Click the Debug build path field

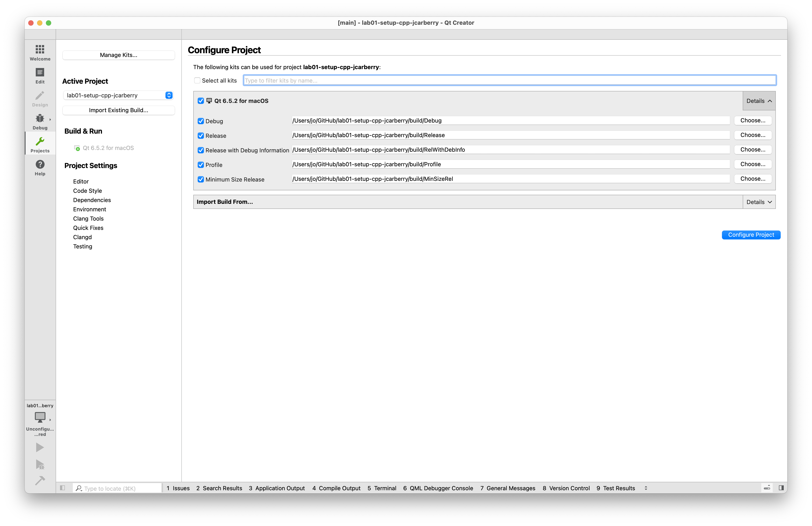[510, 121]
